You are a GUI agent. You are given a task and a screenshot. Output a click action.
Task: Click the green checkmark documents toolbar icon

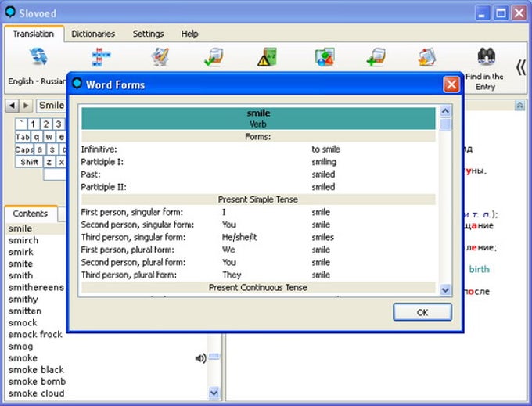pyautogui.click(x=214, y=57)
